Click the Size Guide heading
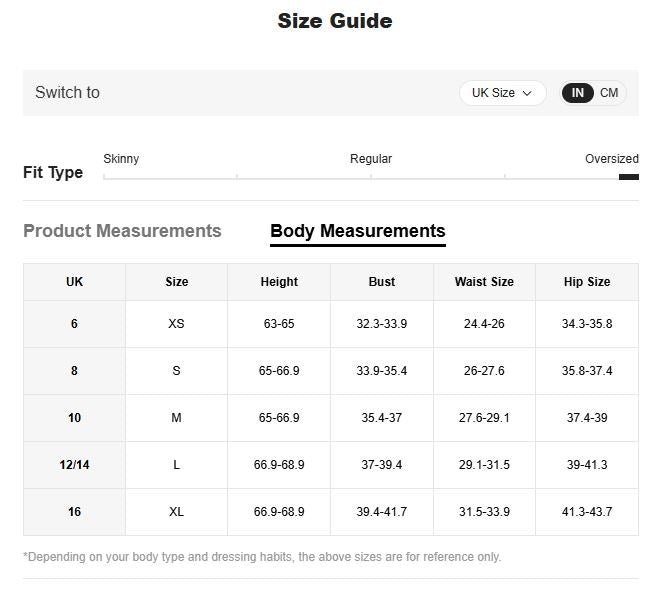668x590 pixels. (x=335, y=21)
